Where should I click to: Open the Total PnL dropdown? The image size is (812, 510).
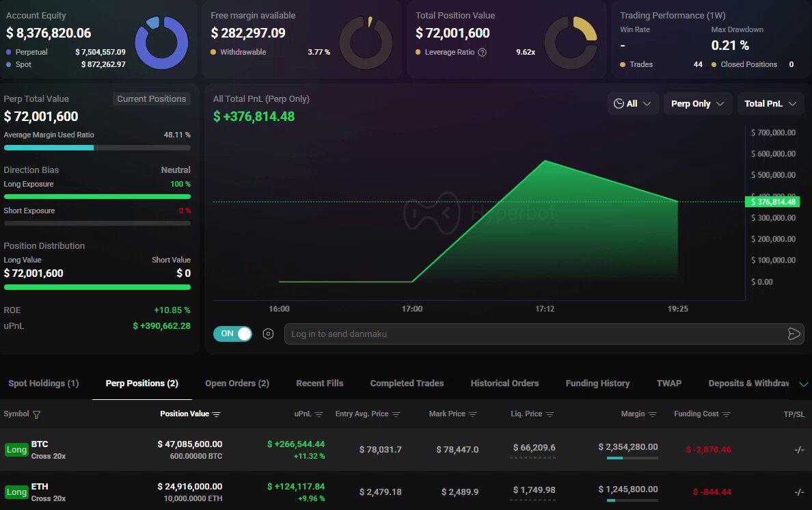[x=770, y=103]
